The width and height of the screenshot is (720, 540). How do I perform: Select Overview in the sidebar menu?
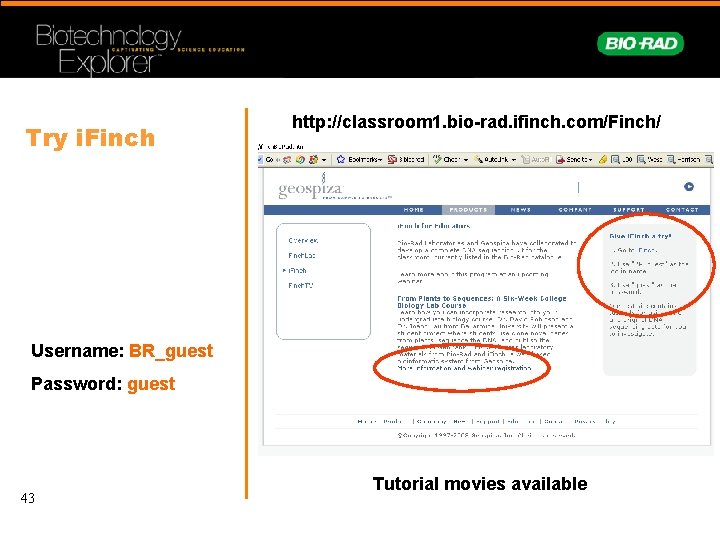click(x=303, y=241)
